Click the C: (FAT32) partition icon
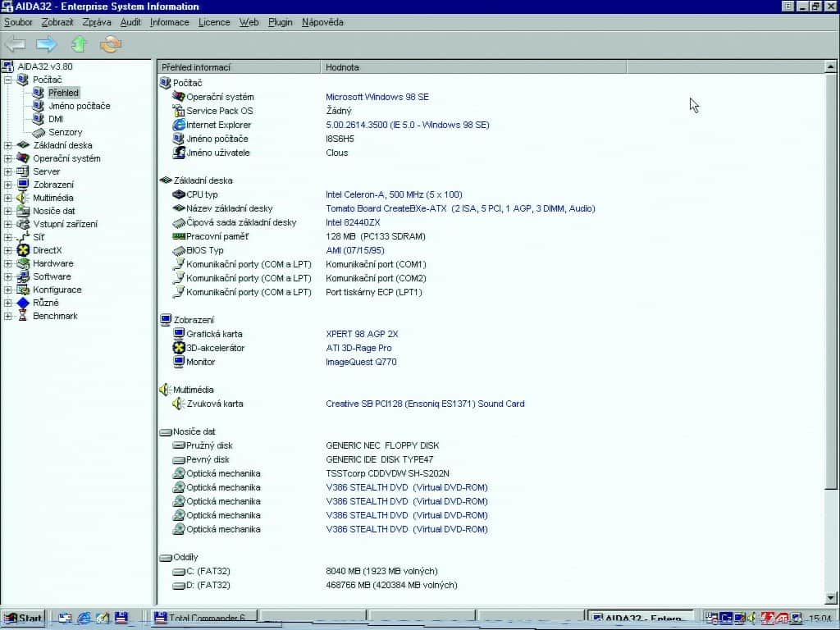The image size is (840, 630). coord(179,572)
